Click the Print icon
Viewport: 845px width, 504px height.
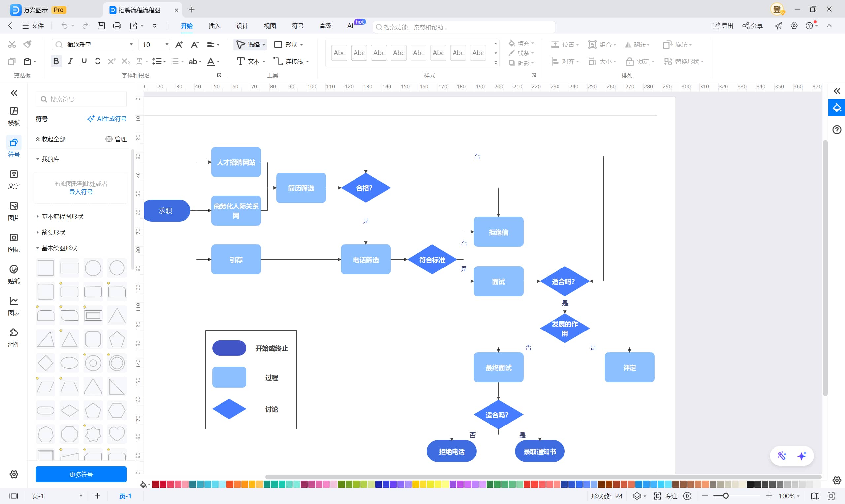pos(117,26)
